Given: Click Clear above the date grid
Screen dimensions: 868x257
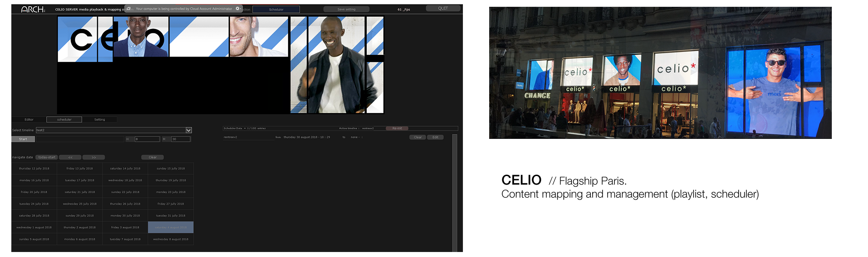Looking at the screenshot, I should click(x=152, y=157).
